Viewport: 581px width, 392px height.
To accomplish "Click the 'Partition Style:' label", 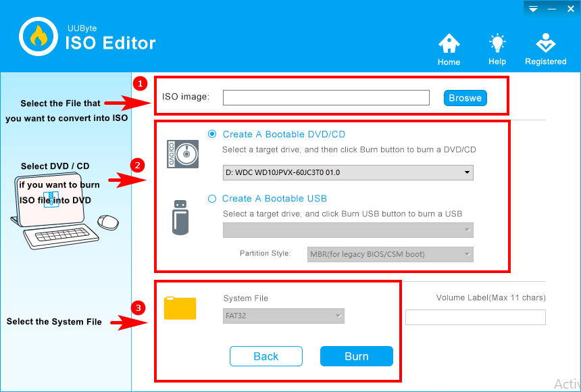I will point(266,253).
